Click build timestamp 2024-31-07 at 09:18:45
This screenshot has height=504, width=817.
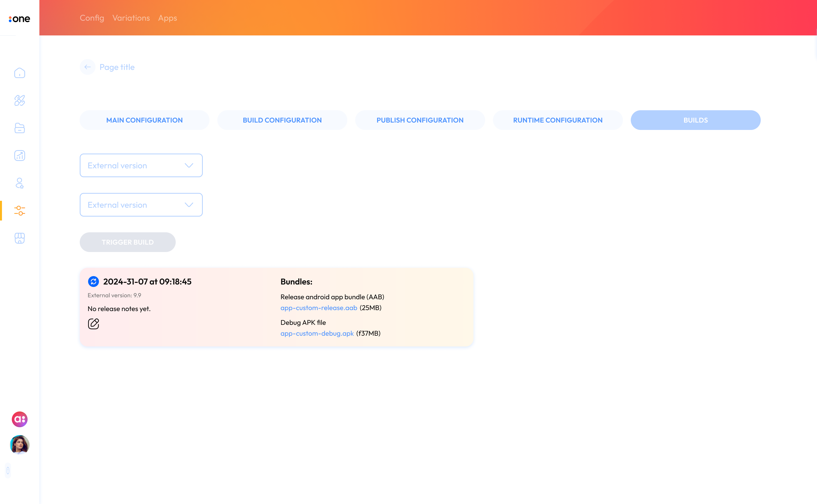click(x=147, y=282)
